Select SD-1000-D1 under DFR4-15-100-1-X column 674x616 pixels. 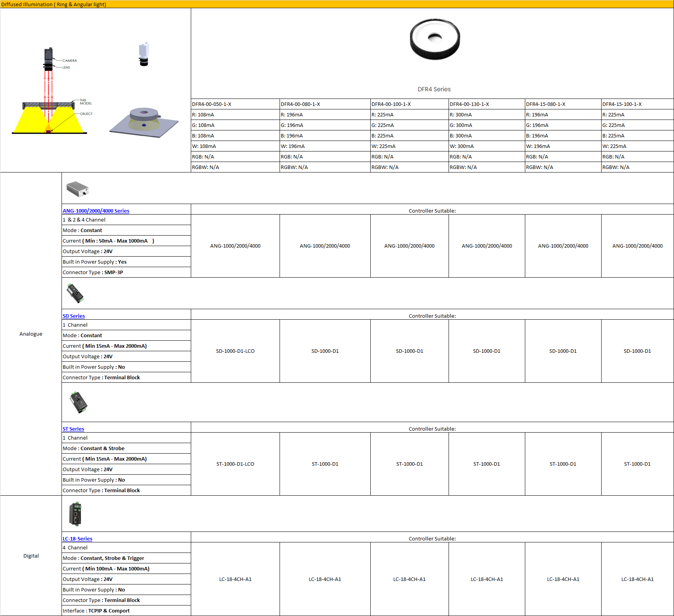637,351
